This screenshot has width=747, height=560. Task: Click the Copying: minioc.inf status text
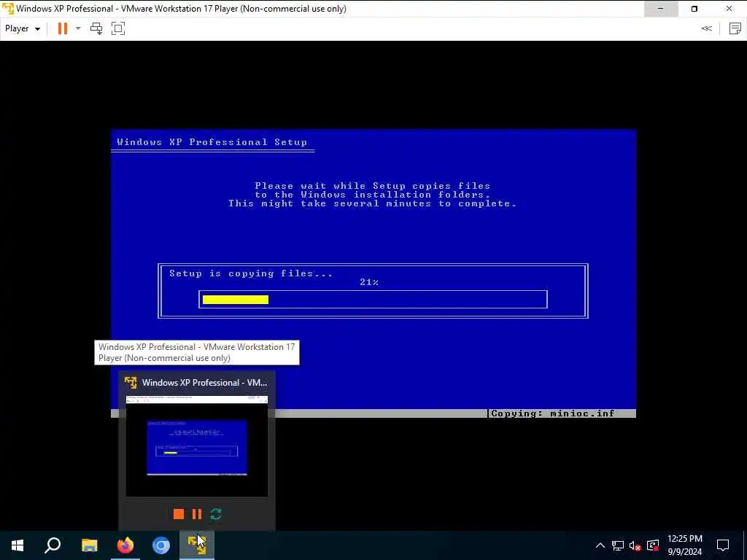coord(553,413)
